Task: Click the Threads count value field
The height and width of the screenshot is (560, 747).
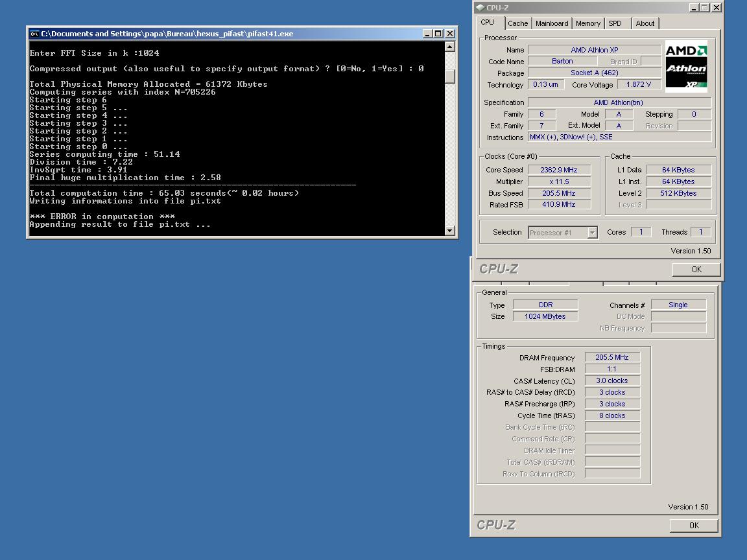Action: click(x=701, y=232)
